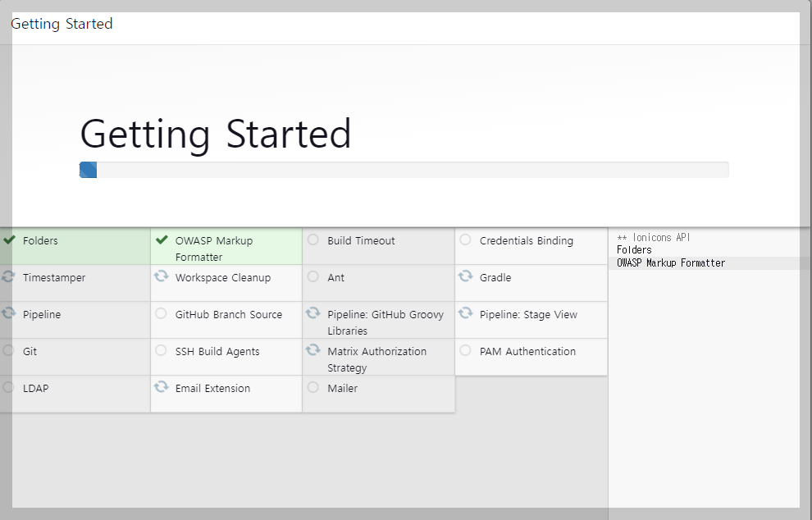
Task: Click the pending circle beside SSH Build Agents
Action: coord(161,350)
